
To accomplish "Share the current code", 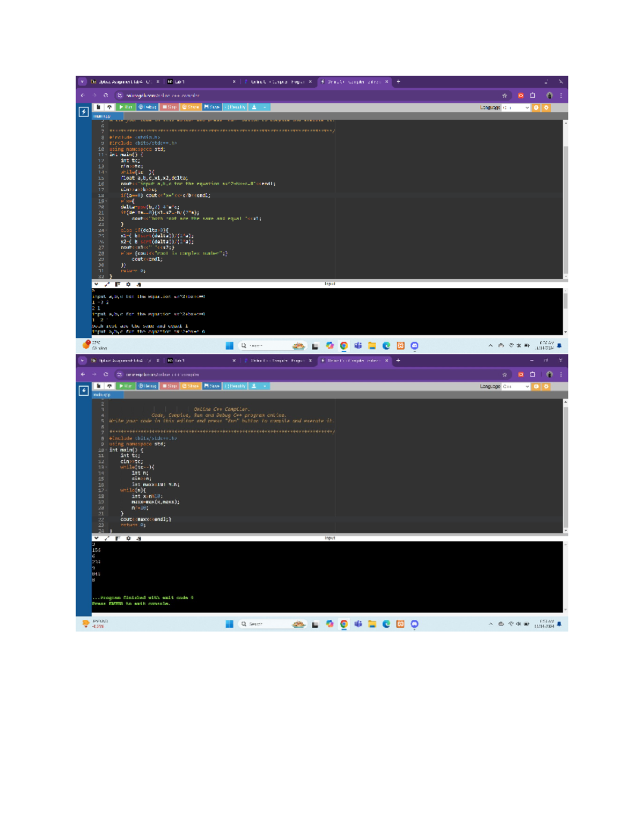I will (x=191, y=107).
